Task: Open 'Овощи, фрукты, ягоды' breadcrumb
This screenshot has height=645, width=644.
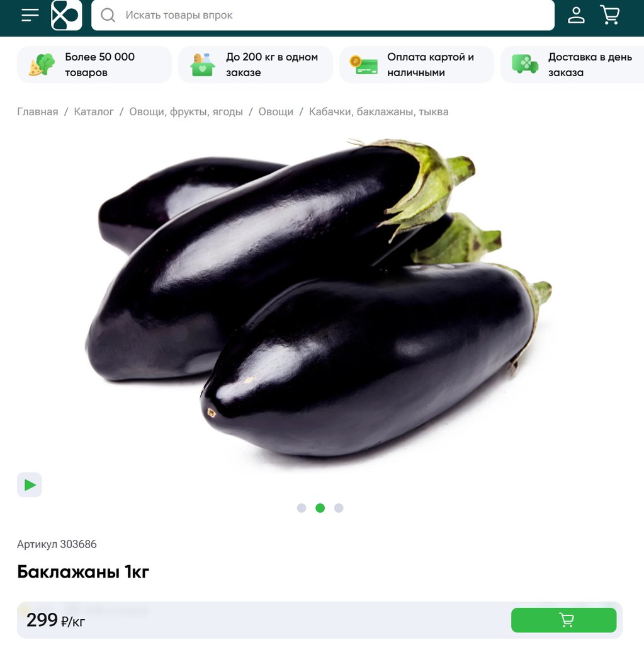Action: [x=186, y=112]
